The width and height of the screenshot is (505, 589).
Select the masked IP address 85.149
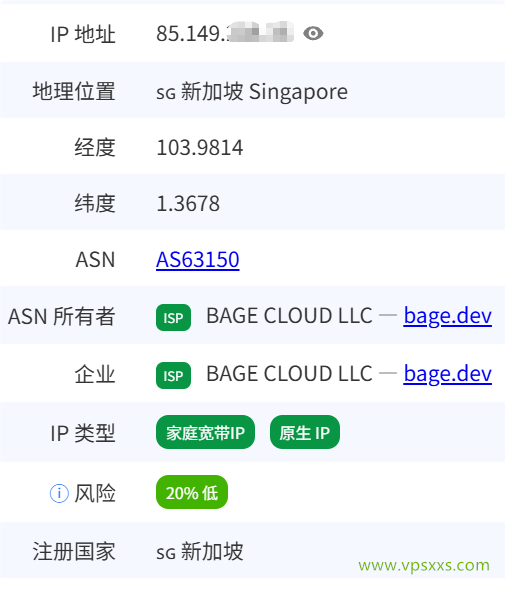coord(225,33)
